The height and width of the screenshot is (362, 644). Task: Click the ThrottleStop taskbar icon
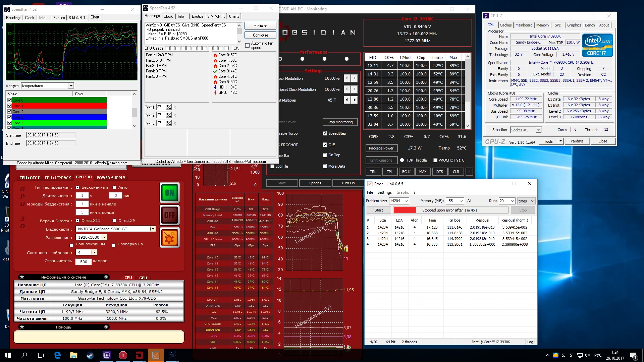123,355
